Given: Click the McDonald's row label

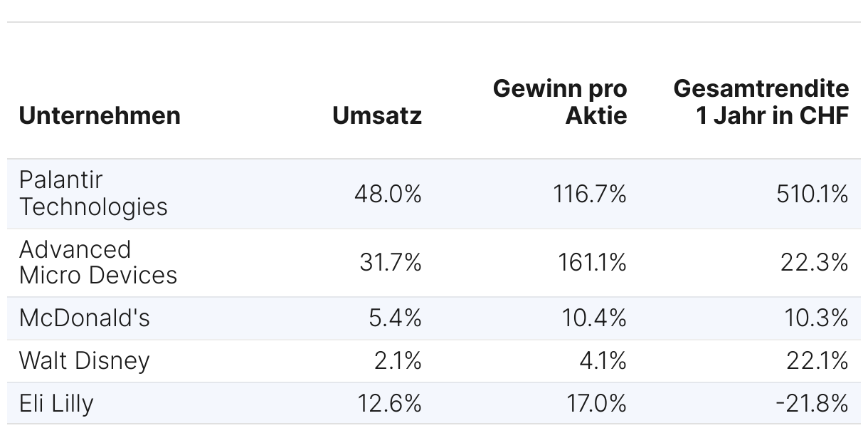Looking at the screenshot, I should [85, 318].
